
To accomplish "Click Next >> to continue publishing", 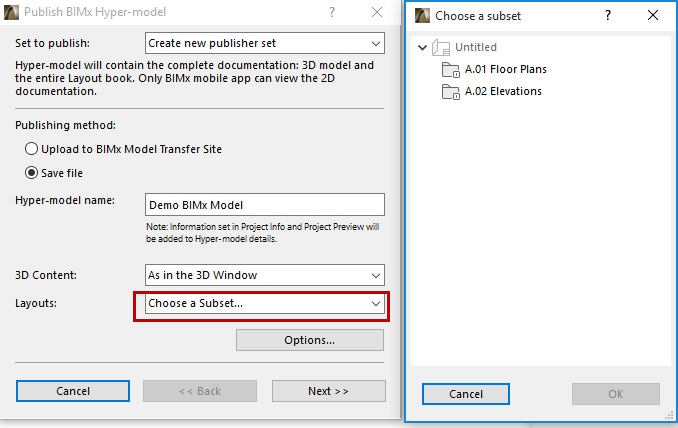I will (328, 391).
